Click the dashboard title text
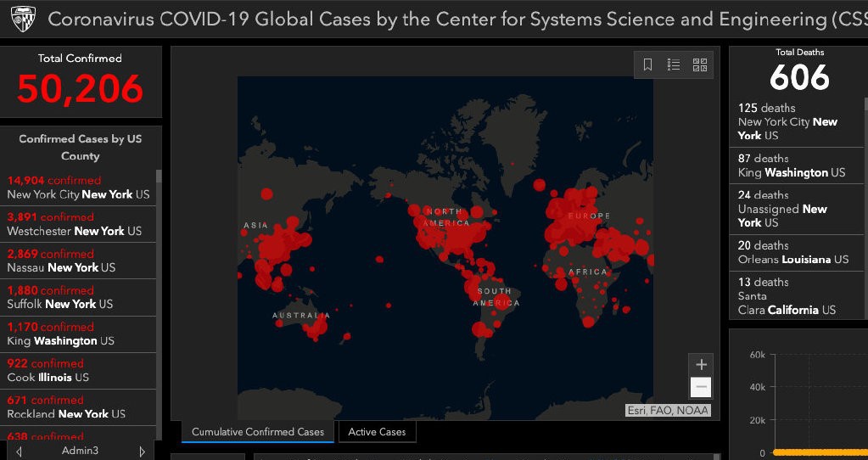 coord(457,20)
